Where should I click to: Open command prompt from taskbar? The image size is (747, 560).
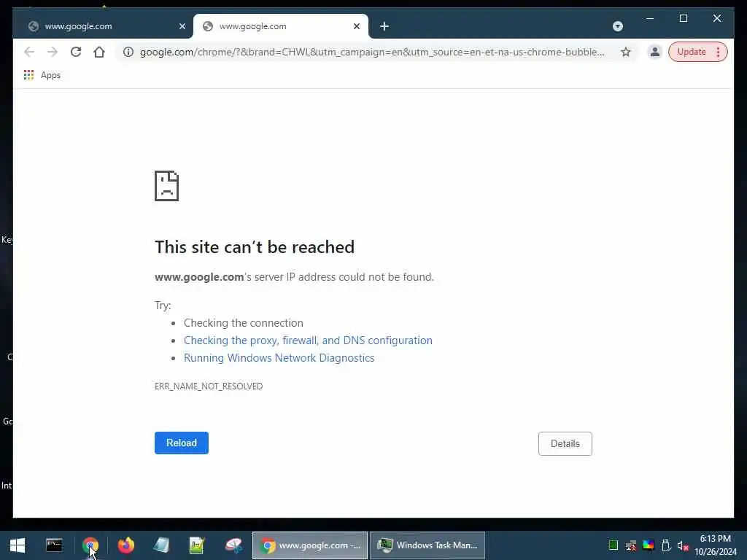pyautogui.click(x=54, y=545)
